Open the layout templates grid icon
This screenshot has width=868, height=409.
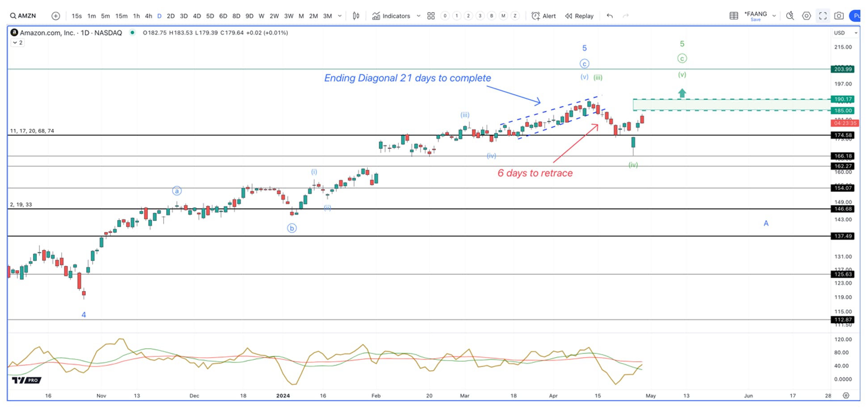pos(431,16)
